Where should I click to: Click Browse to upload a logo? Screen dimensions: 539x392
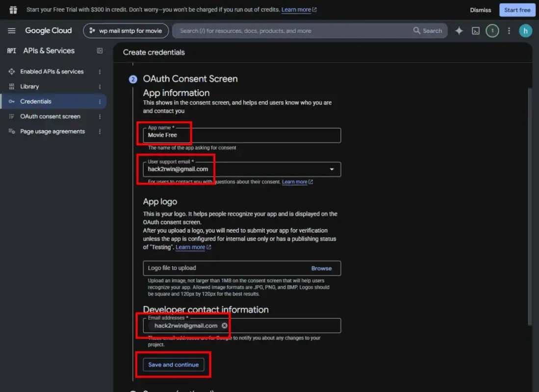pyautogui.click(x=321, y=269)
